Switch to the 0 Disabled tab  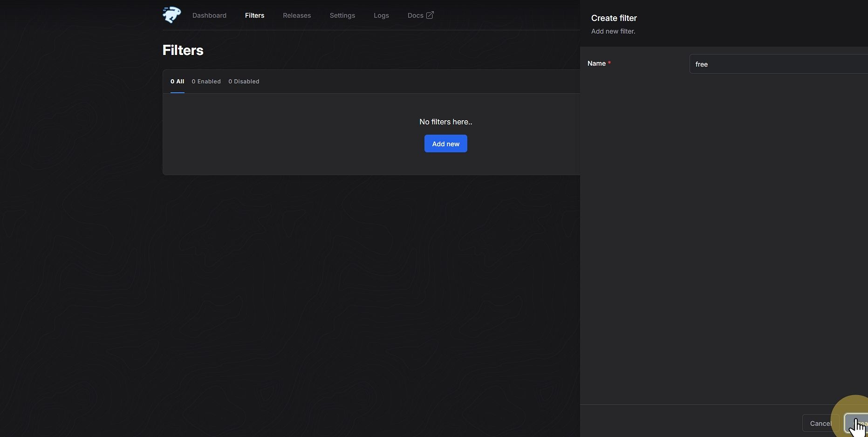point(244,82)
